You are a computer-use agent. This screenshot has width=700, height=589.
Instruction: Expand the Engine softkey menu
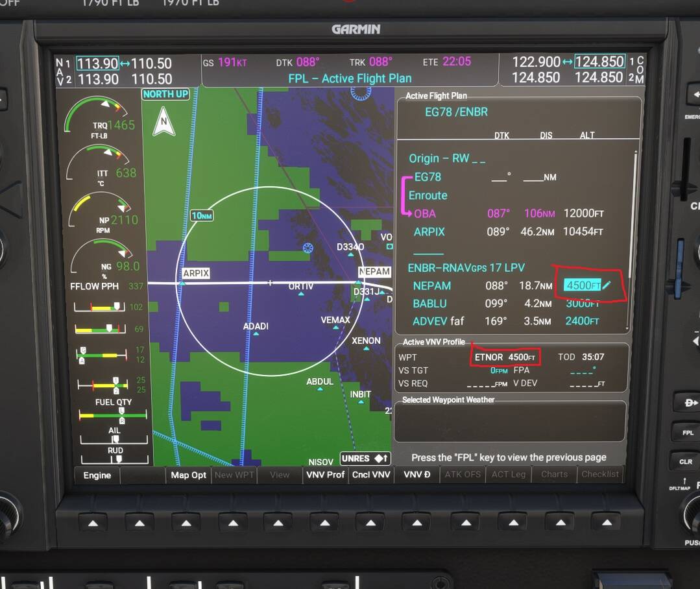[x=96, y=475]
